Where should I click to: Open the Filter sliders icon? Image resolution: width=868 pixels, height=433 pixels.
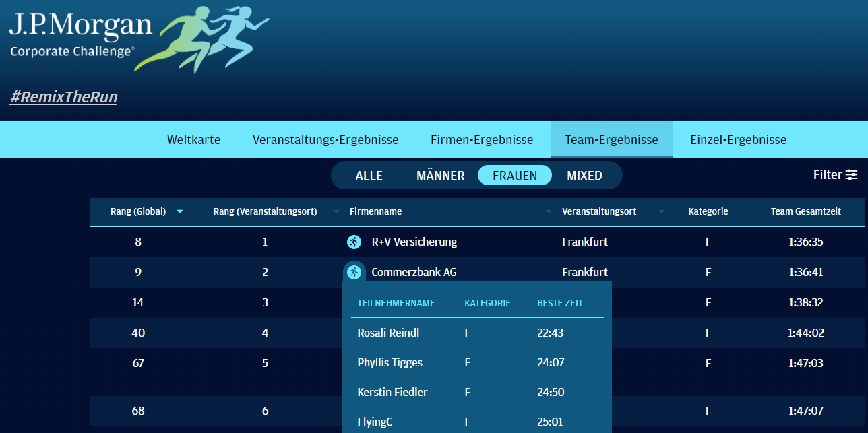[x=852, y=175]
